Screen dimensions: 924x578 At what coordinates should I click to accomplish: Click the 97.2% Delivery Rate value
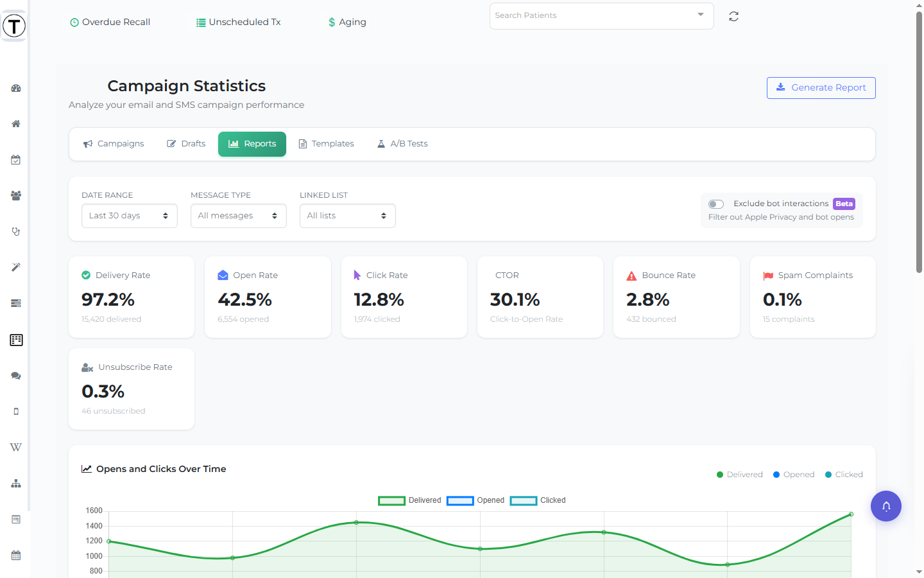[x=108, y=300]
